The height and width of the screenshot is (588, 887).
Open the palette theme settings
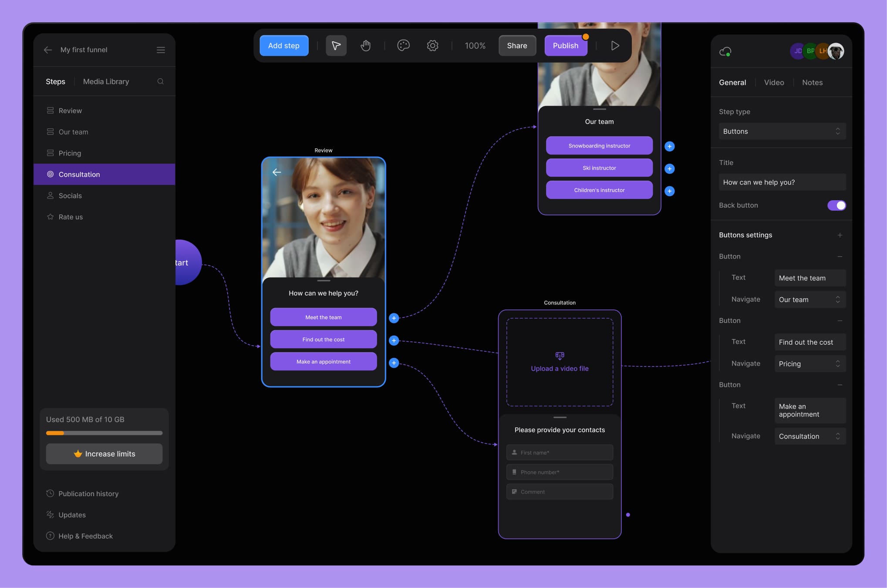click(403, 46)
